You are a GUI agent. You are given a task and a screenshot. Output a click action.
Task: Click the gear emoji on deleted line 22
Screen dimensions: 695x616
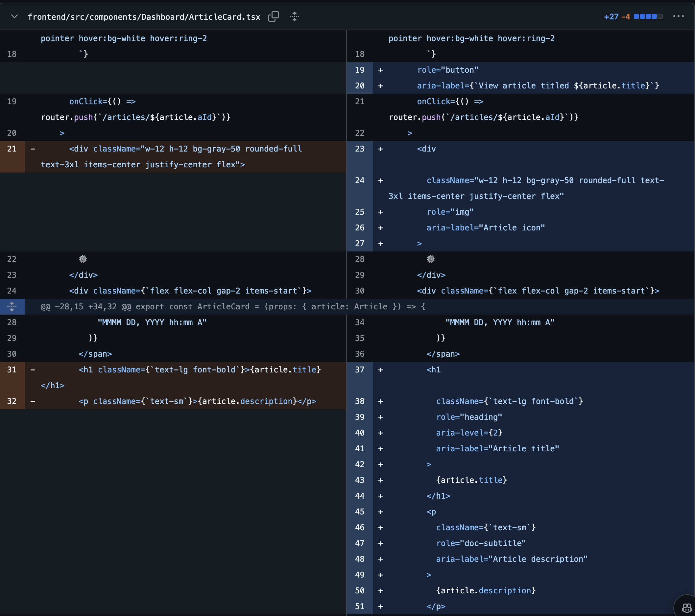coord(83,259)
